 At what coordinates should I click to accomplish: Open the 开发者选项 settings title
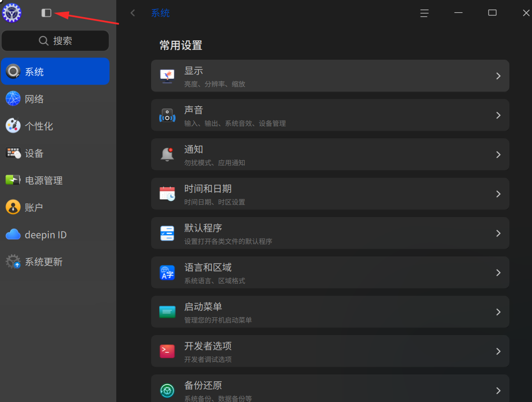click(x=208, y=346)
